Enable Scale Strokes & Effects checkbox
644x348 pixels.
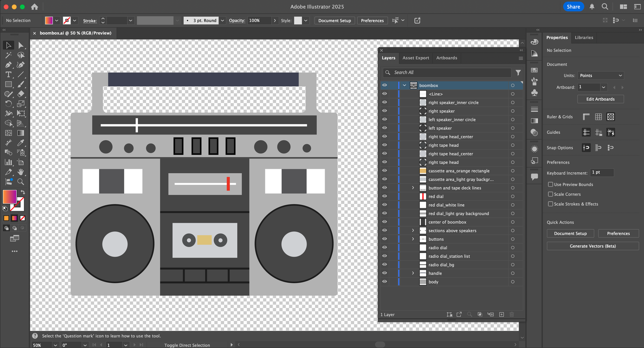click(x=550, y=204)
